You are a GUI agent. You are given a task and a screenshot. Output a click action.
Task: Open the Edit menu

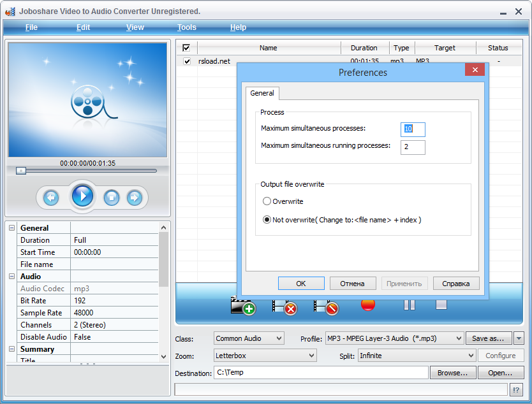[83, 27]
